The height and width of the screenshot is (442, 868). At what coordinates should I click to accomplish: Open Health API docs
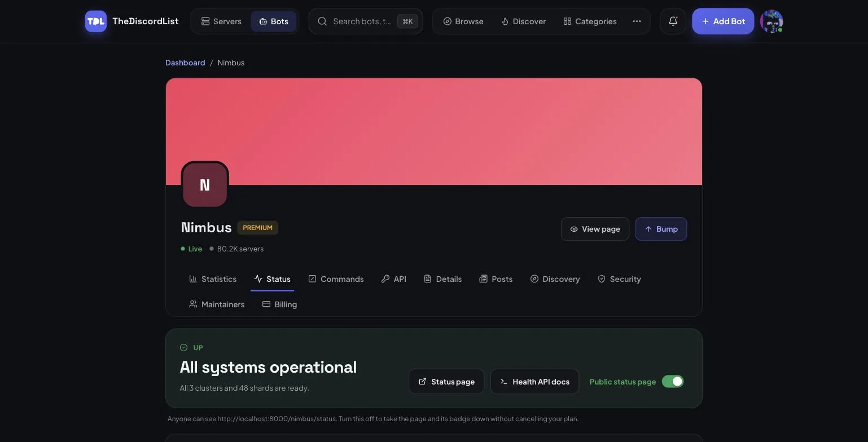coord(534,382)
